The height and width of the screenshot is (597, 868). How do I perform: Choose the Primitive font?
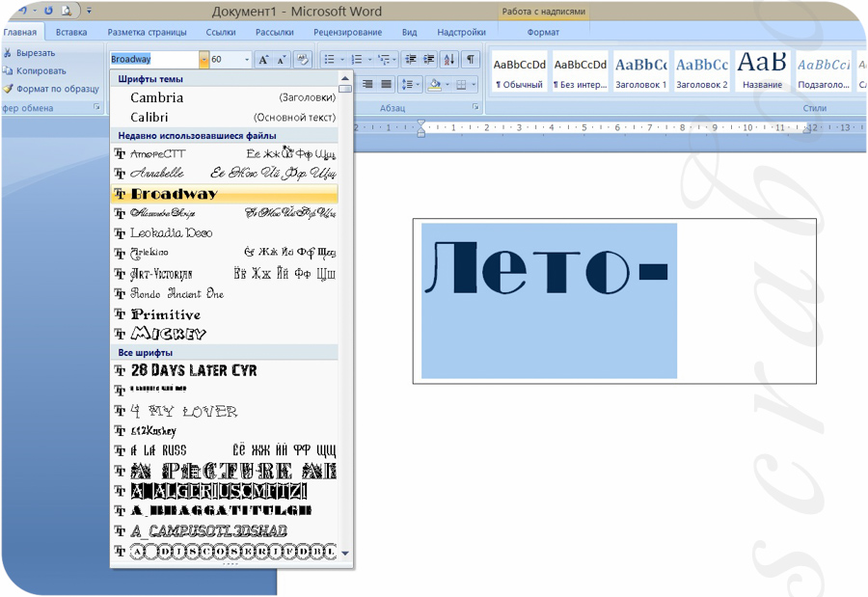(x=225, y=314)
